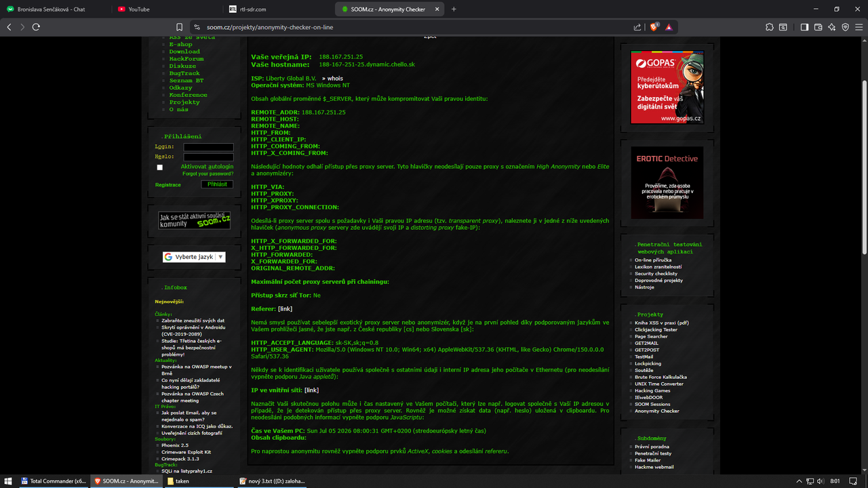
Task: Go back using the browser back arrow
Action: pos(9,27)
